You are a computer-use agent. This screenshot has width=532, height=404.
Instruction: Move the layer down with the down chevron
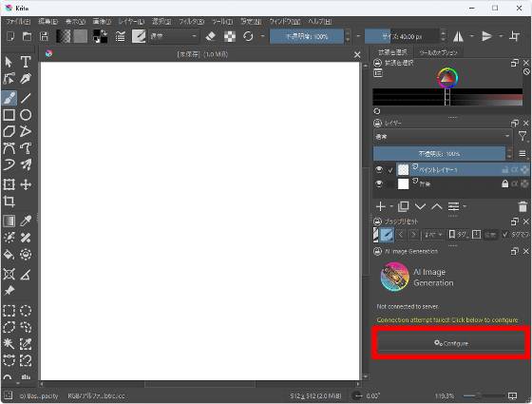pyautogui.click(x=420, y=206)
